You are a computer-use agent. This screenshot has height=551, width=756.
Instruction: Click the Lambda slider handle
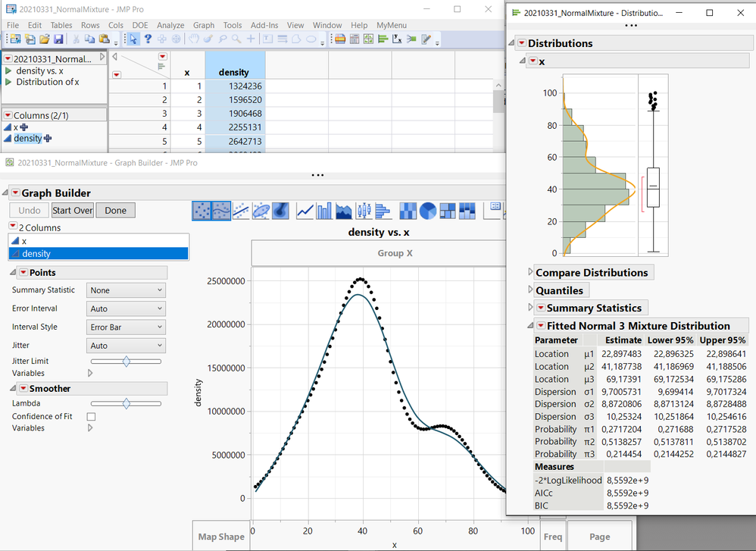coord(126,404)
